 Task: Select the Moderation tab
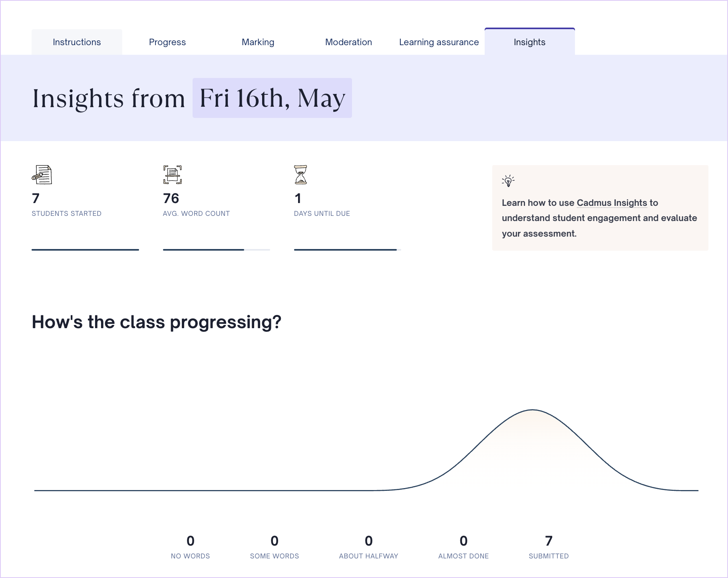pyautogui.click(x=348, y=42)
